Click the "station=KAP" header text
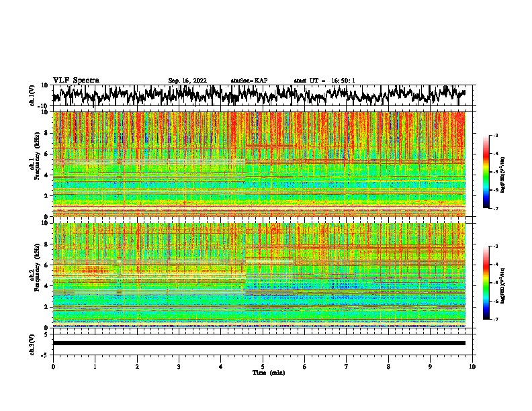The width and height of the screenshot is (532, 411). 249,81
